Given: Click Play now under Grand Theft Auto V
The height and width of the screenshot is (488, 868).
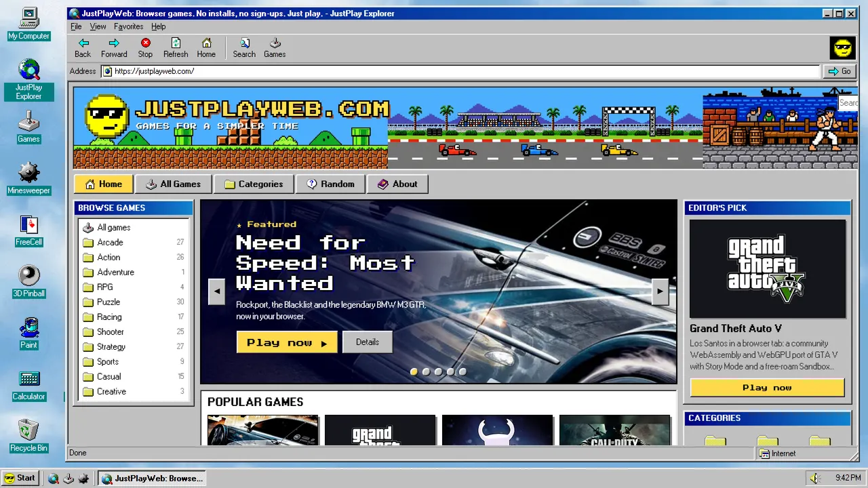Looking at the screenshot, I should click(x=767, y=388).
